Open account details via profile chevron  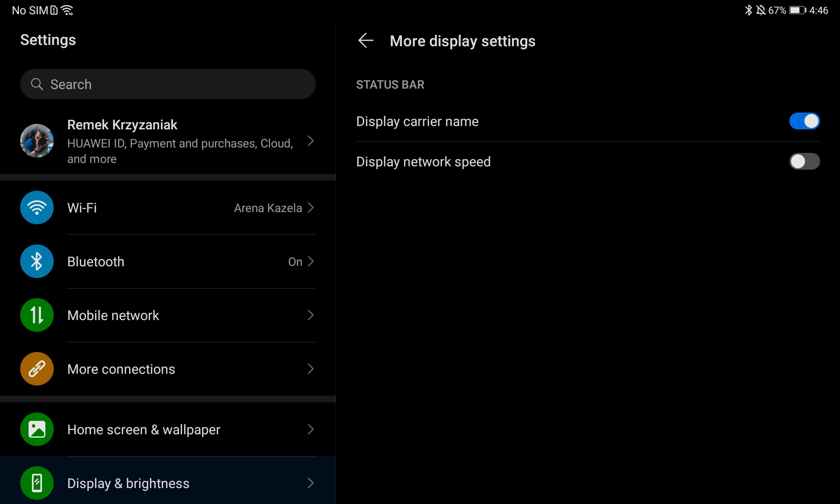[311, 141]
